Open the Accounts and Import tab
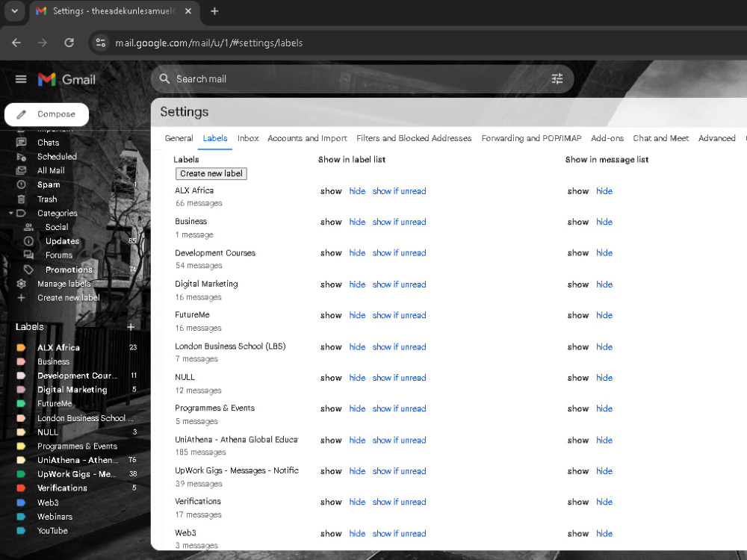 (307, 138)
